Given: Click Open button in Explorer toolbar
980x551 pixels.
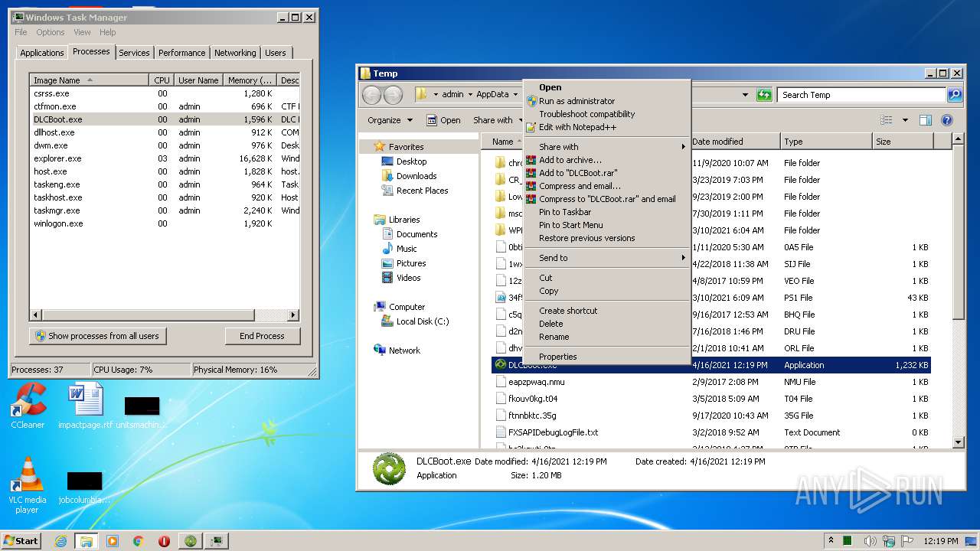Looking at the screenshot, I should tap(443, 120).
